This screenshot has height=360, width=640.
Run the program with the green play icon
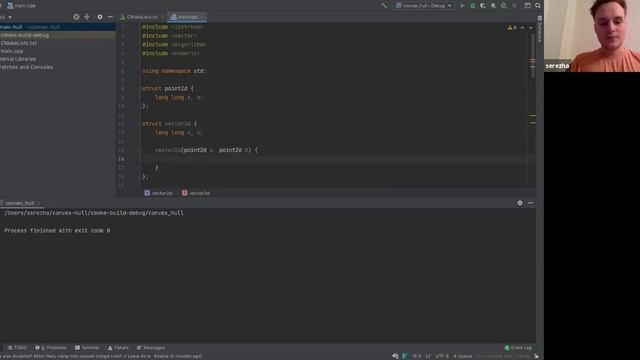(462, 6)
